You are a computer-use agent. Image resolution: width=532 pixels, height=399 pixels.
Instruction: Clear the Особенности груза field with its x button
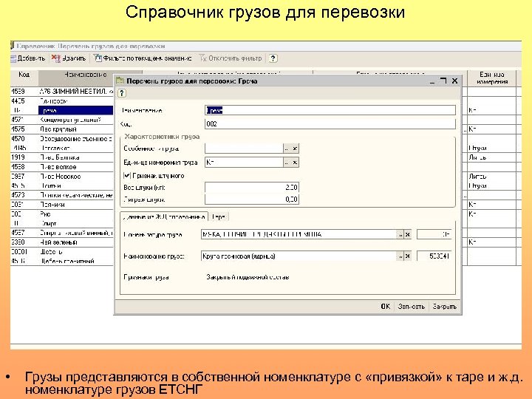295,149
